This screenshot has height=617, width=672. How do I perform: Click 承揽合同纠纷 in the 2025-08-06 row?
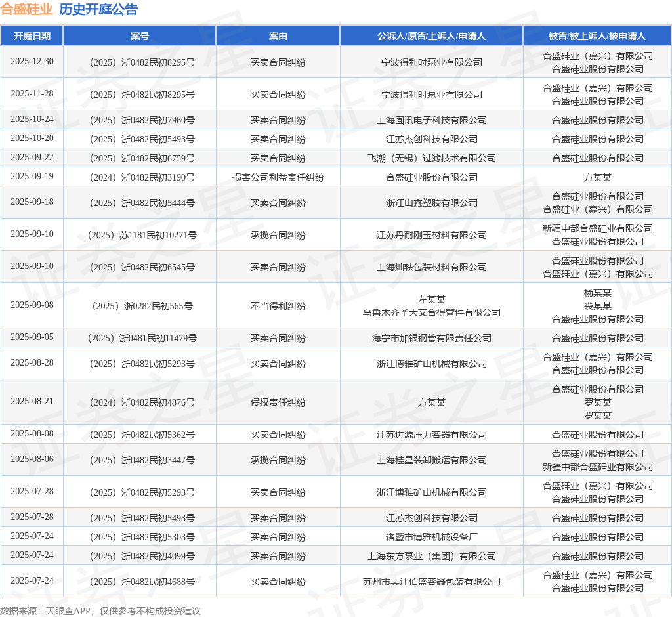(278, 460)
